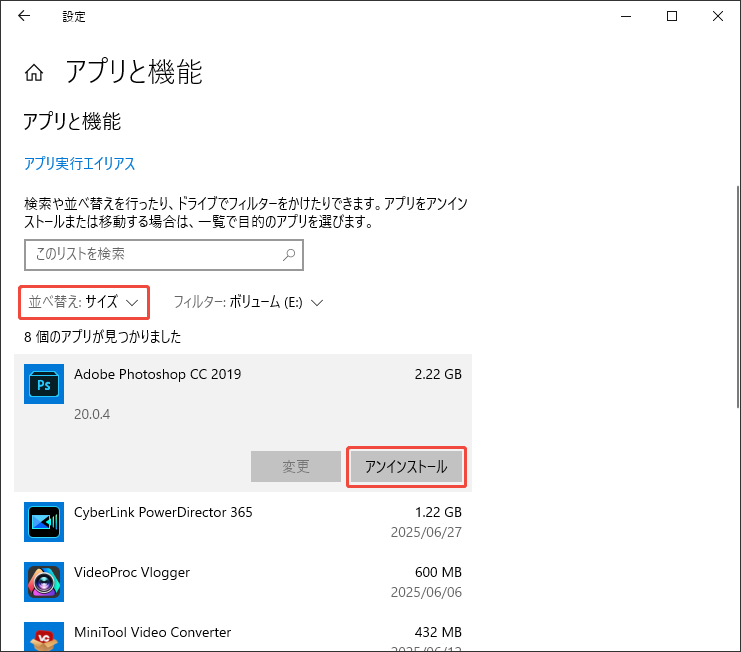Viewport: 741px width, 652px height.
Task: Click the 2.22 GB size value
Action: pyautogui.click(x=438, y=374)
